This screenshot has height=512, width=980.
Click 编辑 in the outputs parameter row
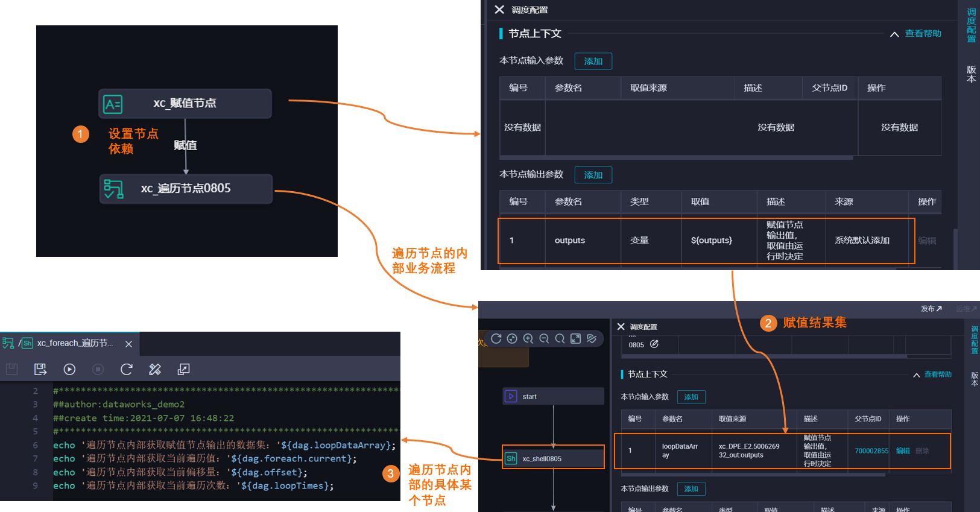[928, 241]
